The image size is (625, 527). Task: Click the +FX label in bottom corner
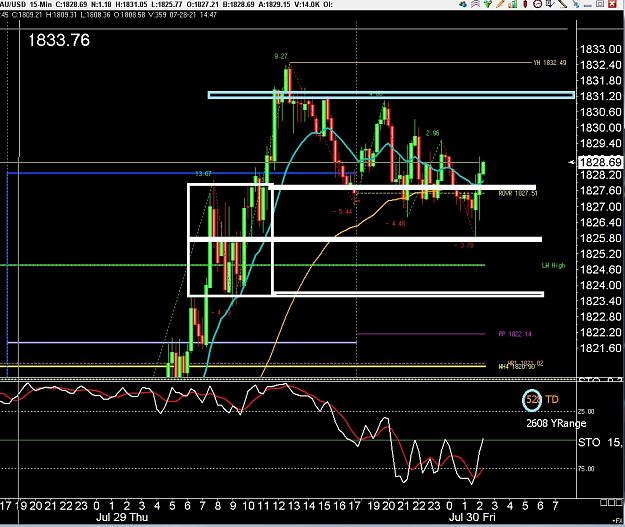[x=617, y=520]
